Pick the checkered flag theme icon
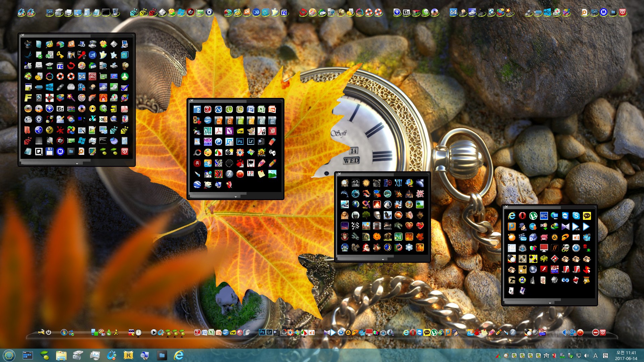This screenshot has height=362, width=644. (x=355, y=226)
